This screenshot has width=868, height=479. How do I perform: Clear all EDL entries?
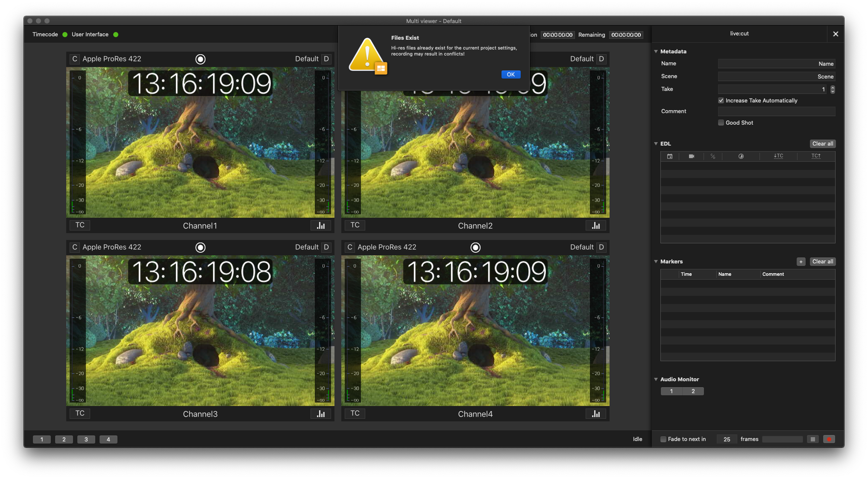pyautogui.click(x=823, y=144)
